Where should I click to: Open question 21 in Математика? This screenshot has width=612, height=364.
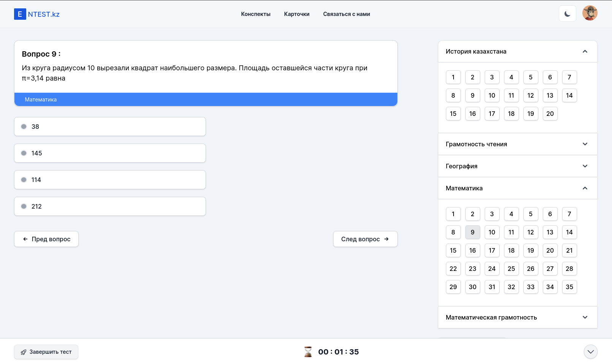(x=569, y=250)
